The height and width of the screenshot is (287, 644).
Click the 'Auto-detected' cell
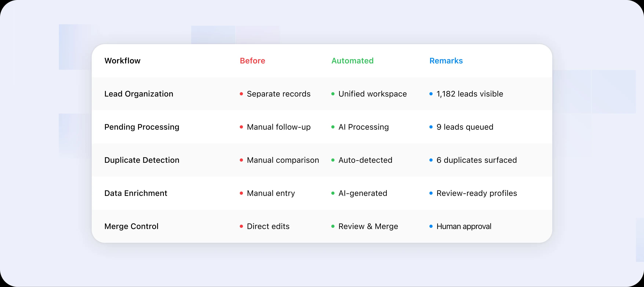pyautogui.click(x=365, y=160)
